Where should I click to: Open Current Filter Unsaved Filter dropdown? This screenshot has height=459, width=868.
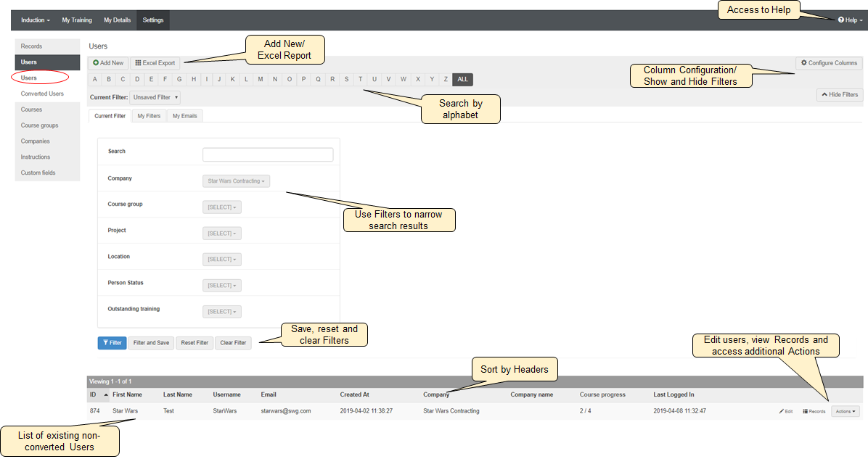[156, 97]
